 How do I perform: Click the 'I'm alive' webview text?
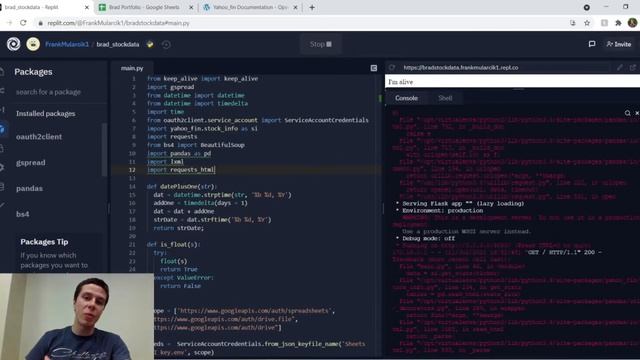tap(400, 82)
